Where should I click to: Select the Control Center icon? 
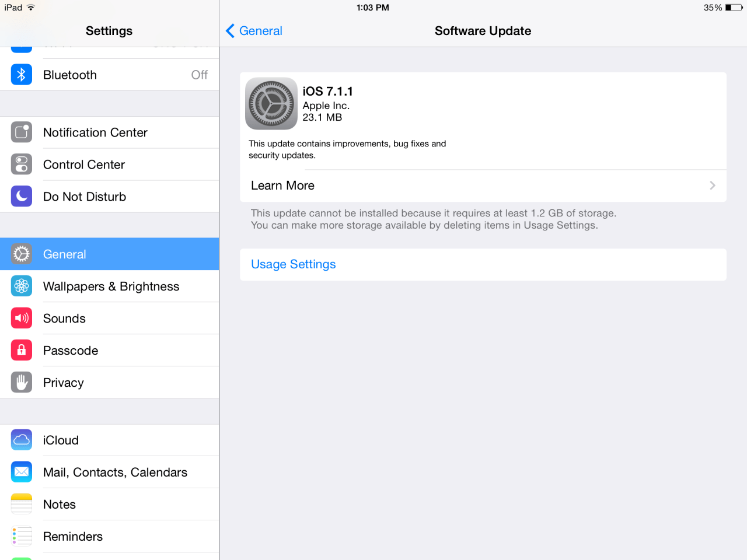[22, 164]
